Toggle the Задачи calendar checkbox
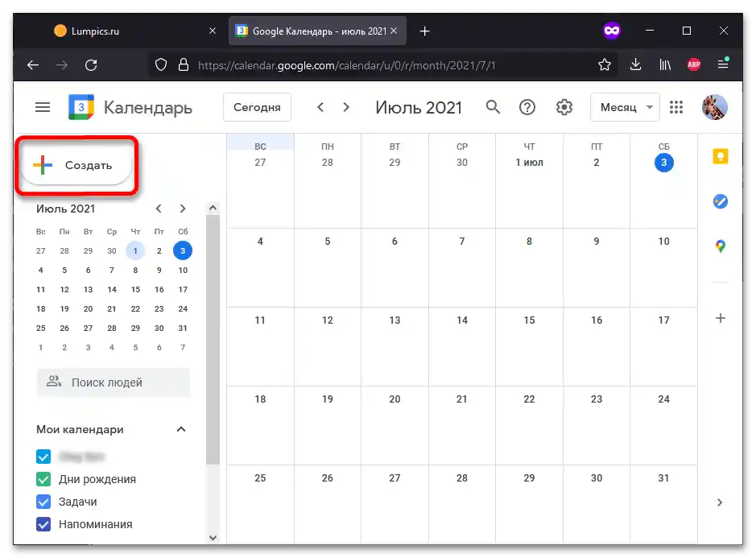 43,502
